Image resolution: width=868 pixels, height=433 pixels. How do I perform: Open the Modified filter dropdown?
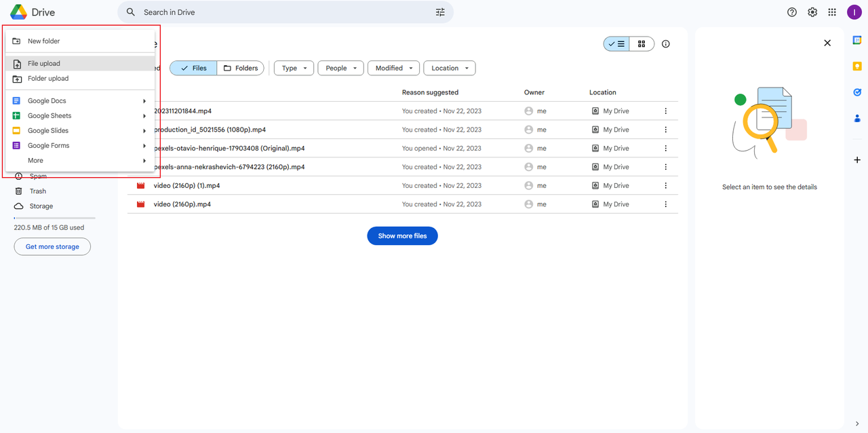tap(393, 68)
